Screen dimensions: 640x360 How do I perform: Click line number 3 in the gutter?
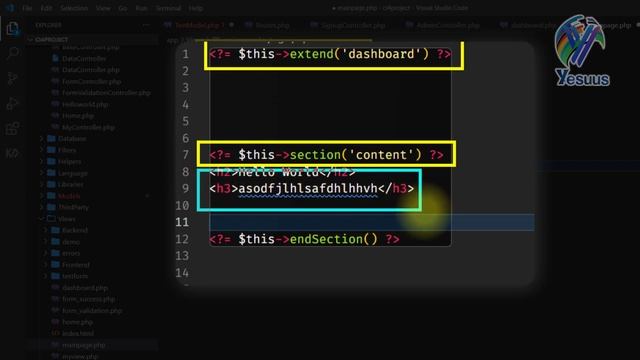click(186, 87)
